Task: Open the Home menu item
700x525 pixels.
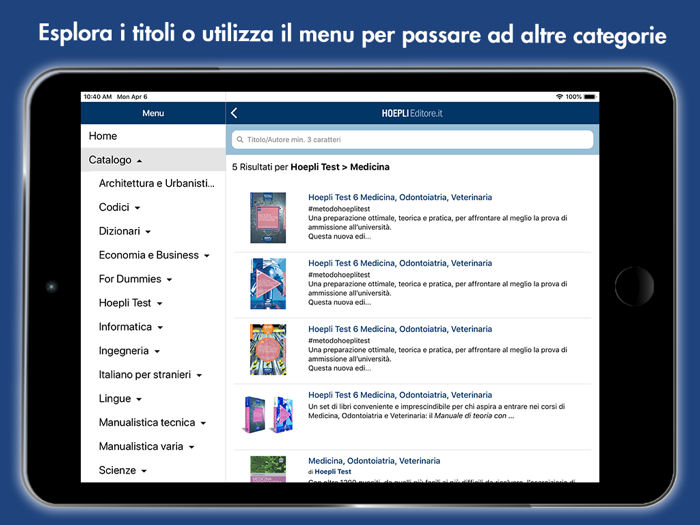Action: (153, 136)
